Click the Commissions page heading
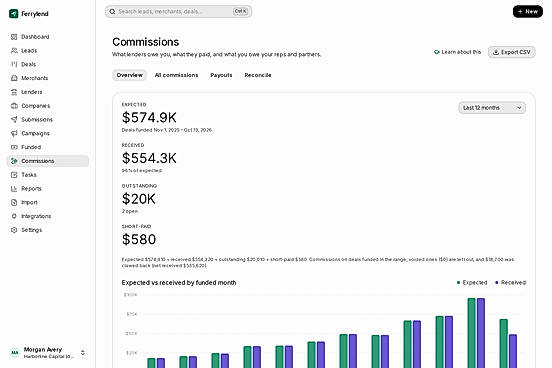 tap(145, 42)
